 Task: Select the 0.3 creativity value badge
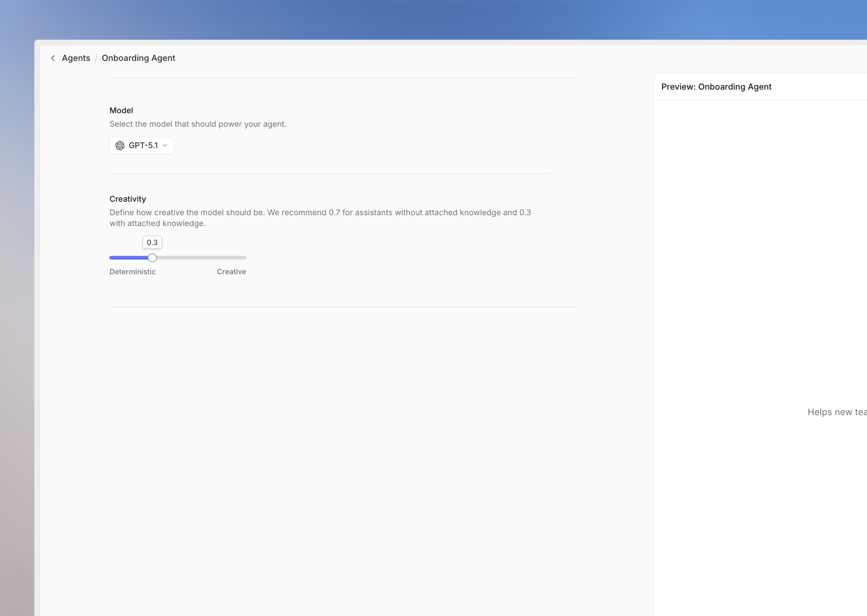coord(152,242)
